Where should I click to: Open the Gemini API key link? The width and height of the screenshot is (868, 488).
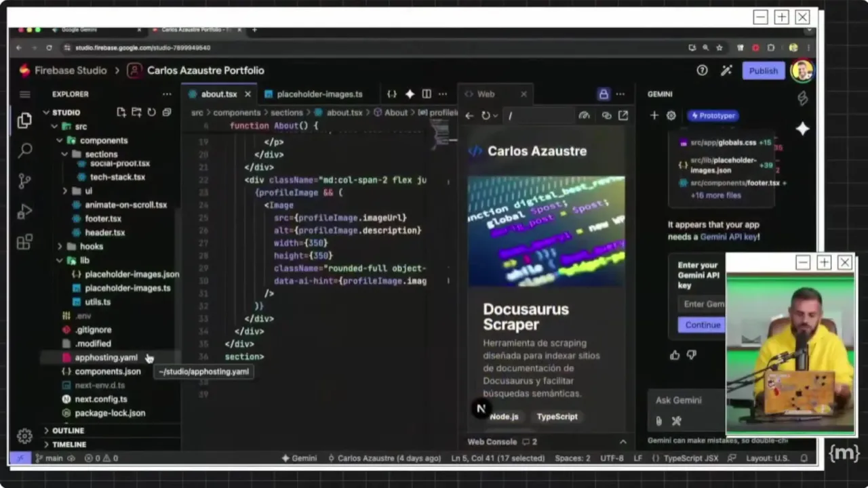[x=728, y=237]
